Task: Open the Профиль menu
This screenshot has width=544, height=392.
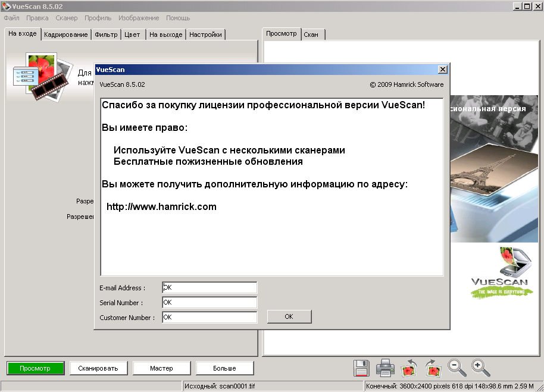Action: click(98, 18)
